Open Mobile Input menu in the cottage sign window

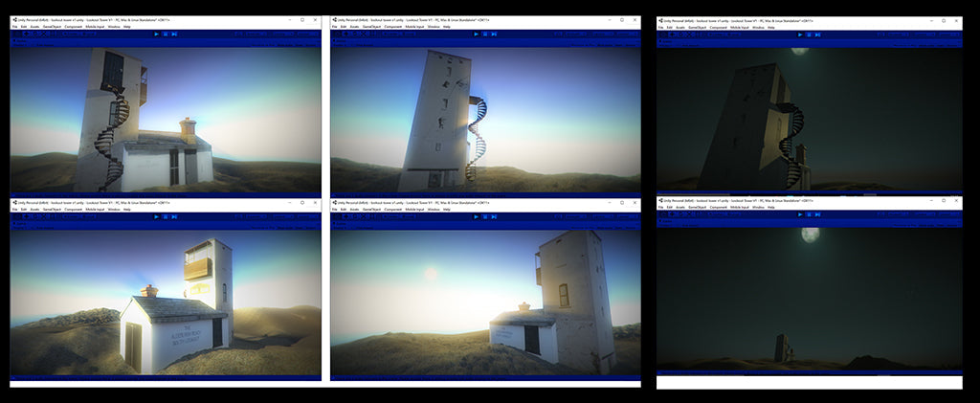point(96,210)
